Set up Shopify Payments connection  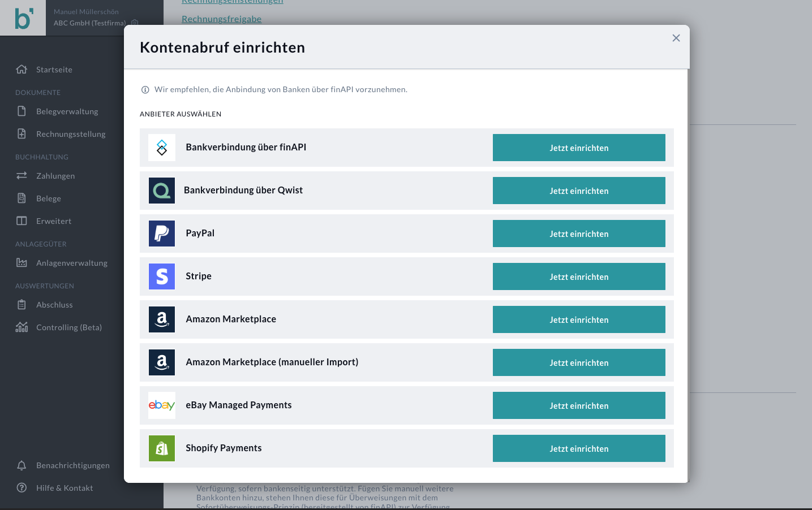[579, 448]
